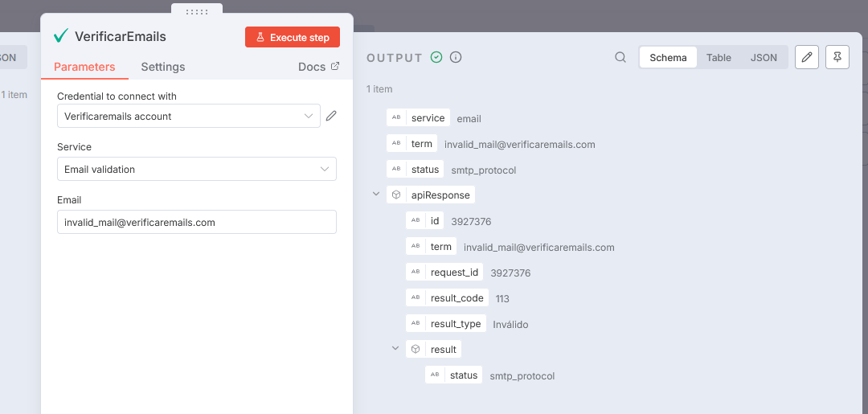Click the apiResponse field pill
The image size is (868, 414).
(x=431, y=195)
